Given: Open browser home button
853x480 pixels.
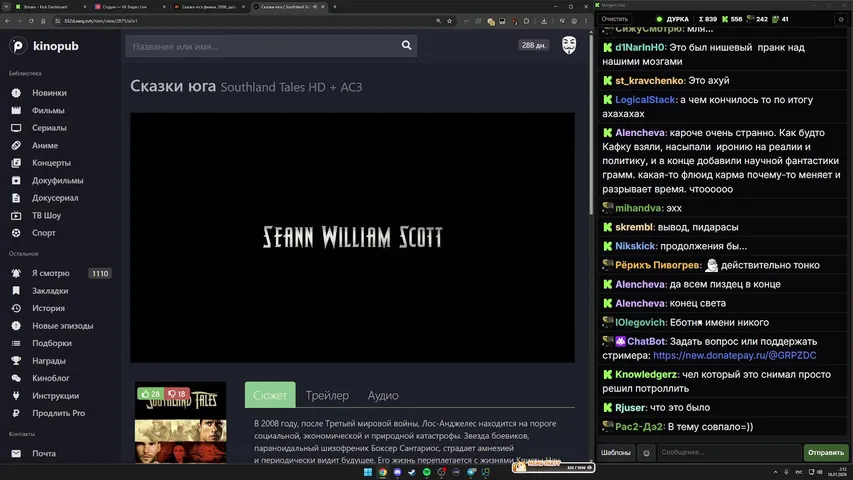Looking at the screenshot, I should tap(43, 21).
